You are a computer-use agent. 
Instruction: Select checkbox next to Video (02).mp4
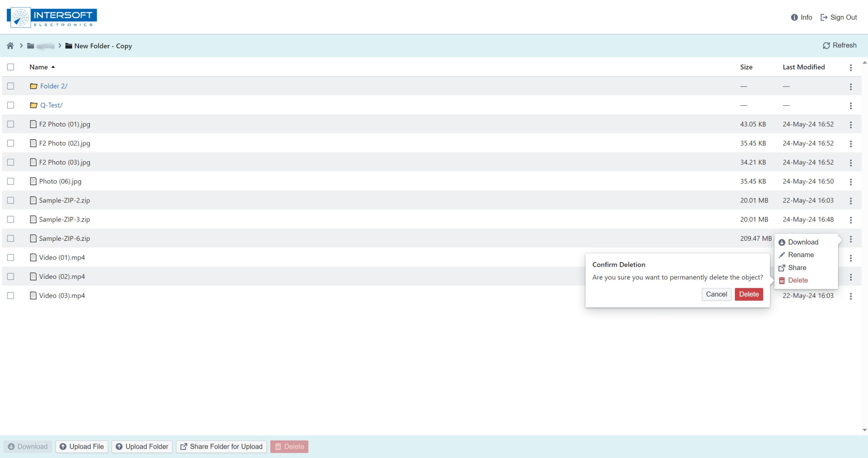[11, 277]
